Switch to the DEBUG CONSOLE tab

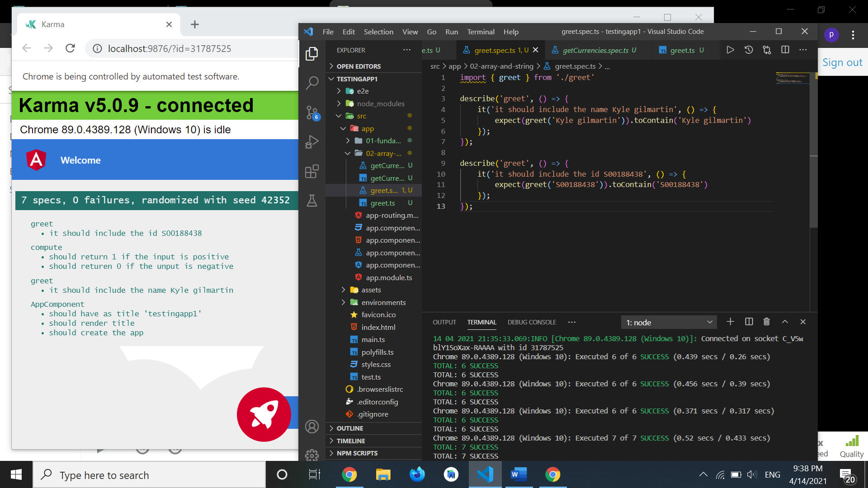click(532, 322)
